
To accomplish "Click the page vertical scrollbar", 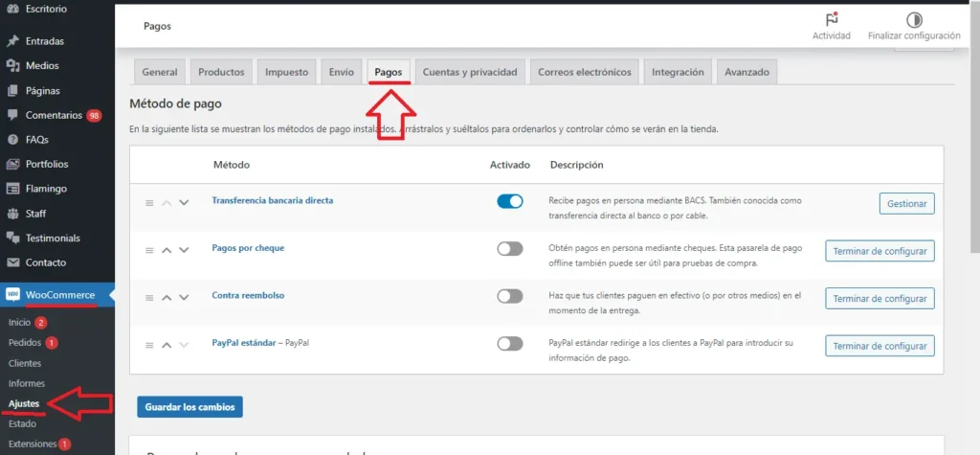I will coord(975,125).
